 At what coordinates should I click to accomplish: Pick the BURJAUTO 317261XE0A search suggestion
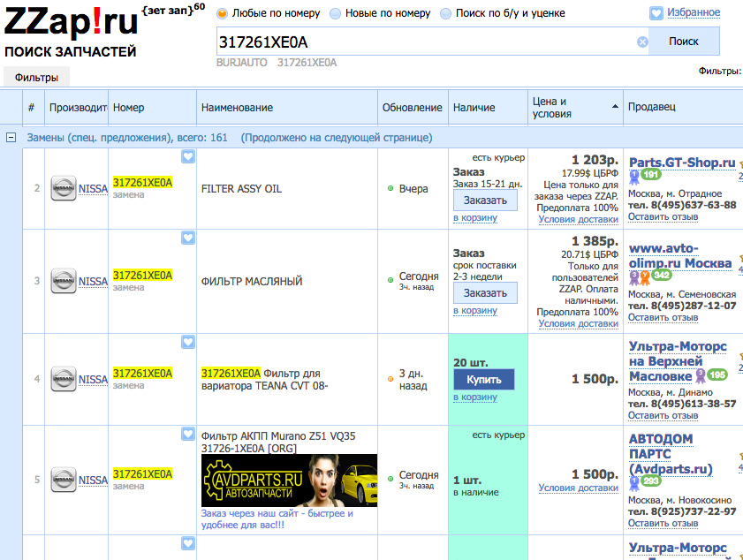tap(277, 63)
